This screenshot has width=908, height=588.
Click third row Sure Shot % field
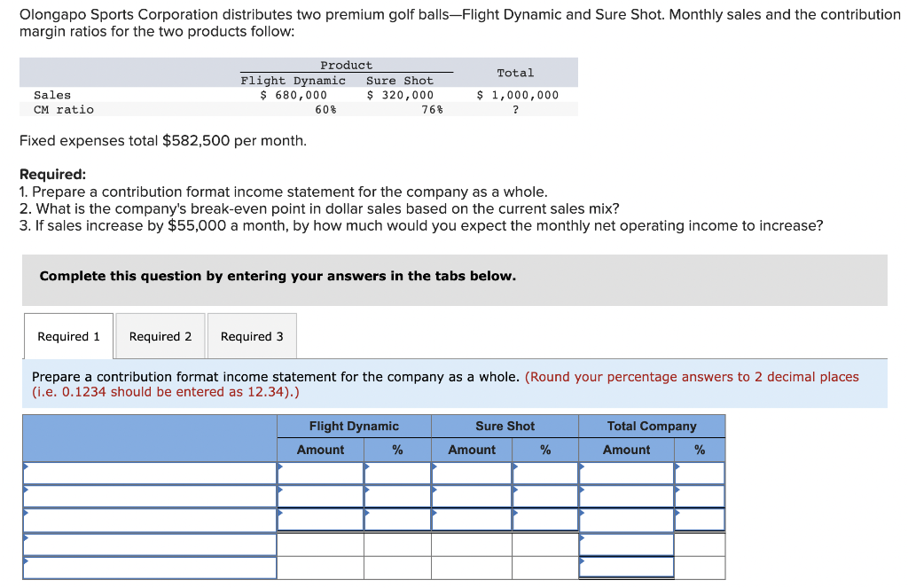pos(545,520)
